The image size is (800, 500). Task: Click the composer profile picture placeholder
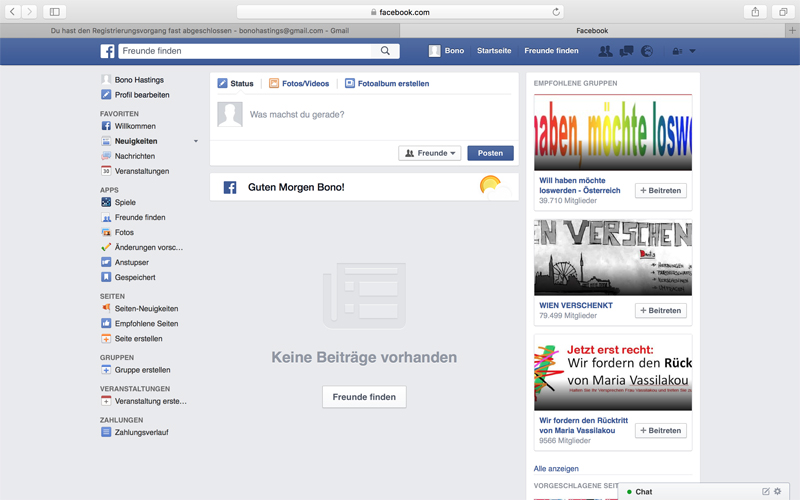230,114
